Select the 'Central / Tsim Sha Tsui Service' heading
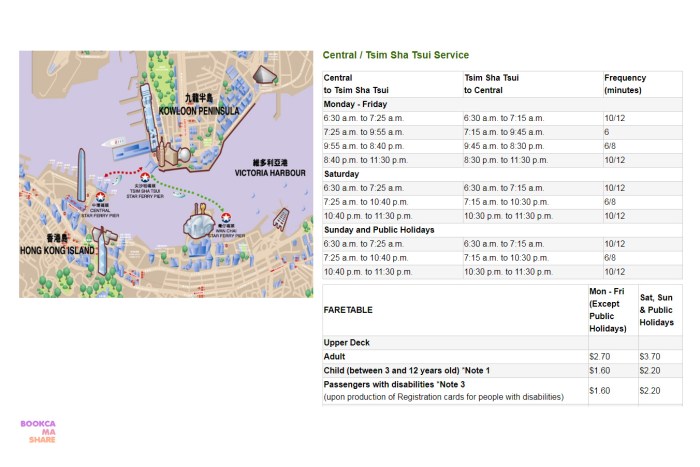Image resolution: width=700 pixels, height=467 pixels. point(396,55)
